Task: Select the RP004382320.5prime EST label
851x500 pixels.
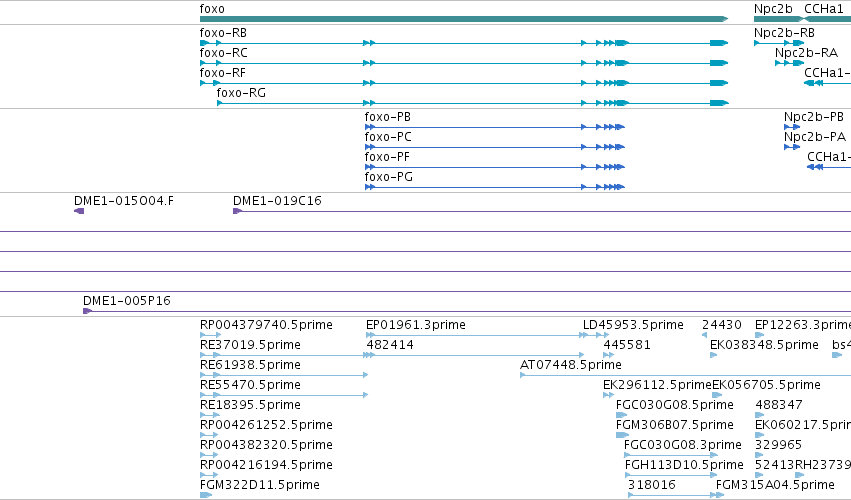Action: tap(266, 445)
